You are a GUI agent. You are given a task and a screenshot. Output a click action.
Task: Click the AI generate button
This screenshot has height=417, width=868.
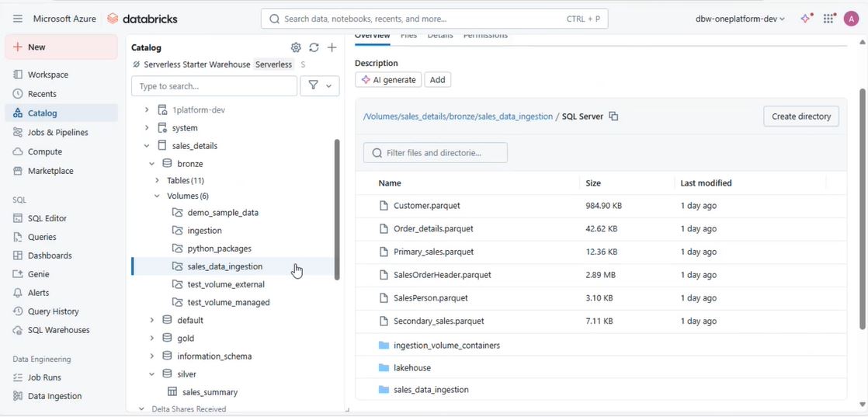click(x=388, y=80)
